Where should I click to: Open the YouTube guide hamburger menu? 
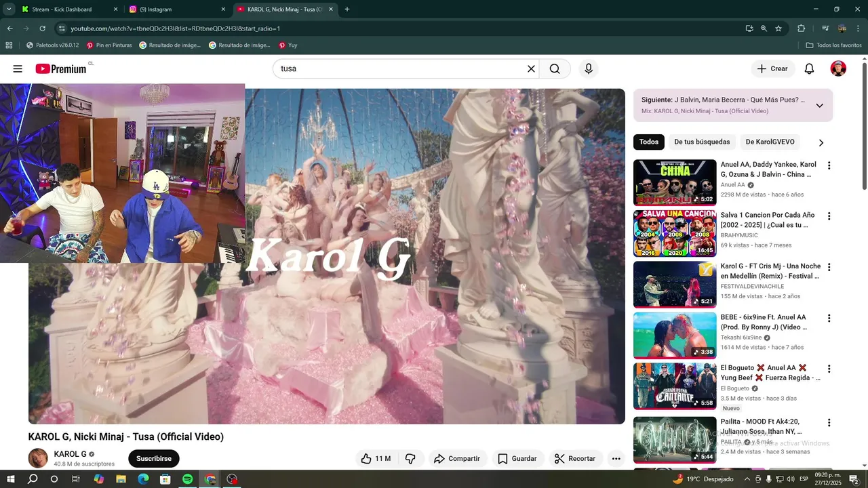point(18,68)
